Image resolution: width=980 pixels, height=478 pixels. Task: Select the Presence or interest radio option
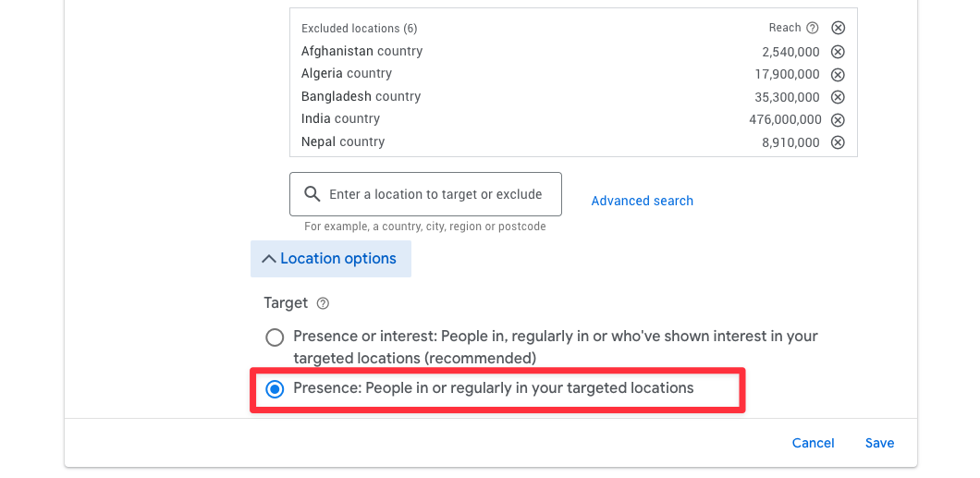click(275, 337)
